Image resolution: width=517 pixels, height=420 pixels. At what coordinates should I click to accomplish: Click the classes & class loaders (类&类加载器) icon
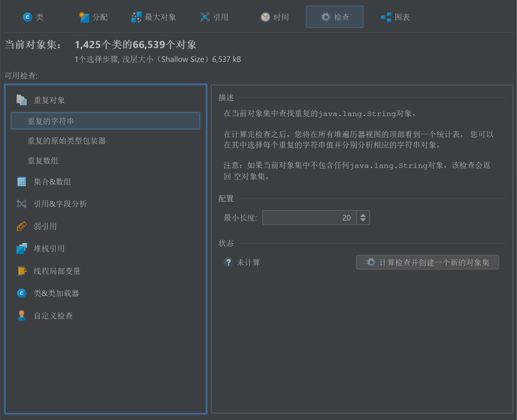[21, 293]
